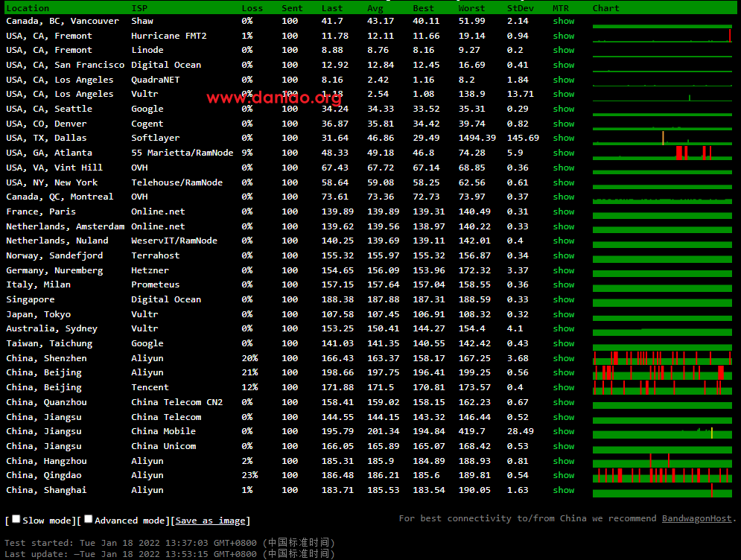Image resolution: width=741 pixels, height=560 pixels.
Task: Show MTR for San Francisco Digital Ocean
Action: pos(564,65)
